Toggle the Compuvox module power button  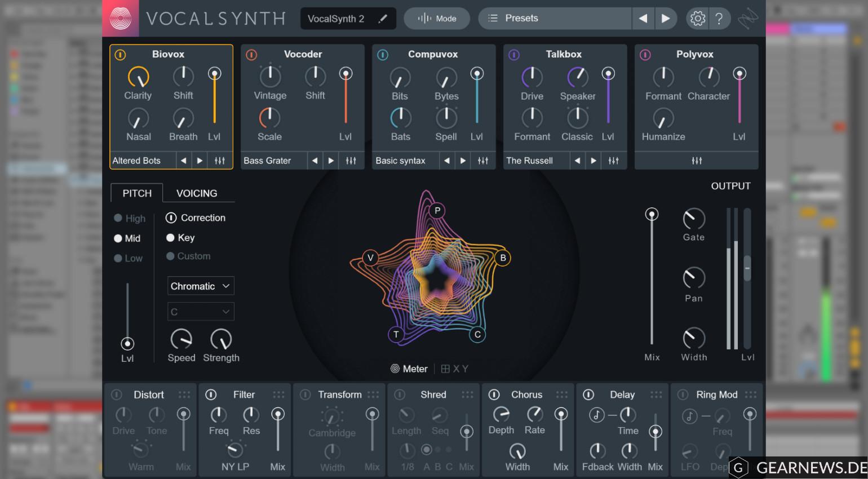tap(383, 55)
